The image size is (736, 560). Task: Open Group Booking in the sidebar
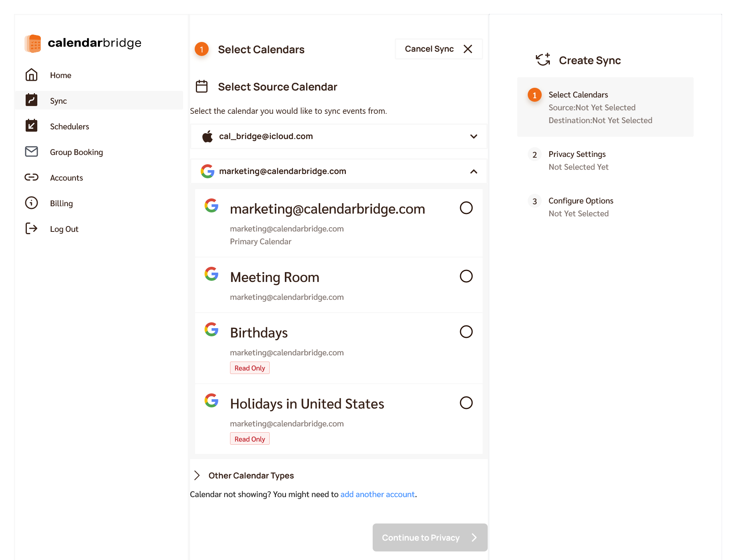99,152
